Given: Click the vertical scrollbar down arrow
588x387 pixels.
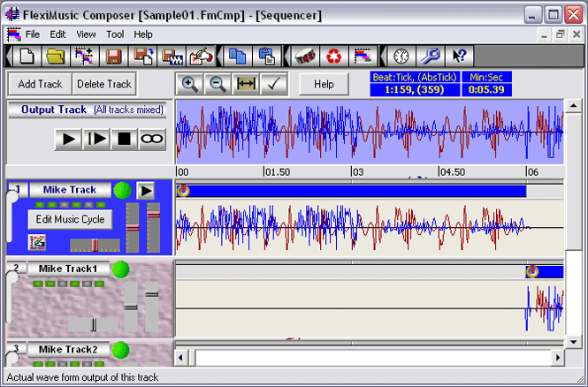Looking at the screenshot, I should pyautogui.click(x=573, y=342).
